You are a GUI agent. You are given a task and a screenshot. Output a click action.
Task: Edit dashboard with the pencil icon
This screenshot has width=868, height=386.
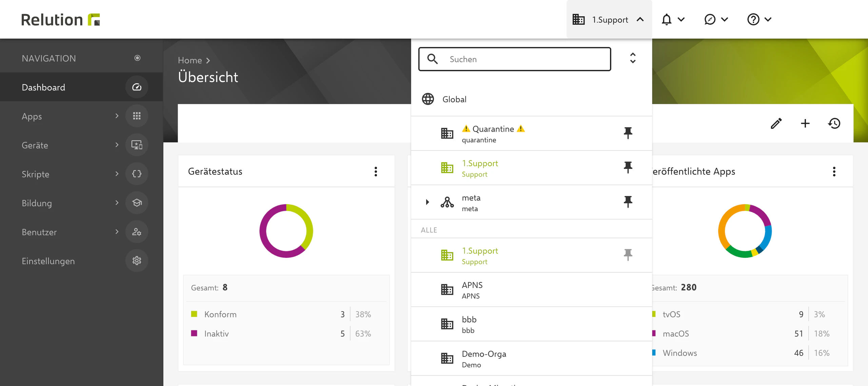776,123
